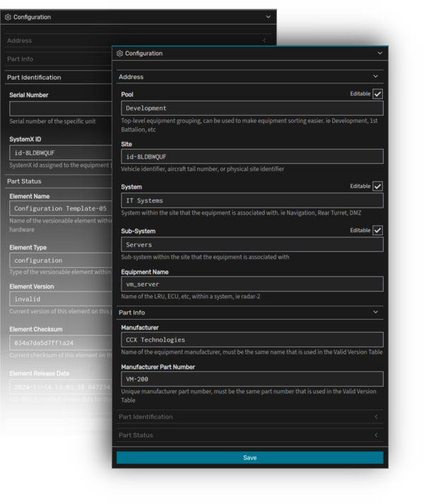
Task: Click the Part Info header in back window
Action: (58, 59)
